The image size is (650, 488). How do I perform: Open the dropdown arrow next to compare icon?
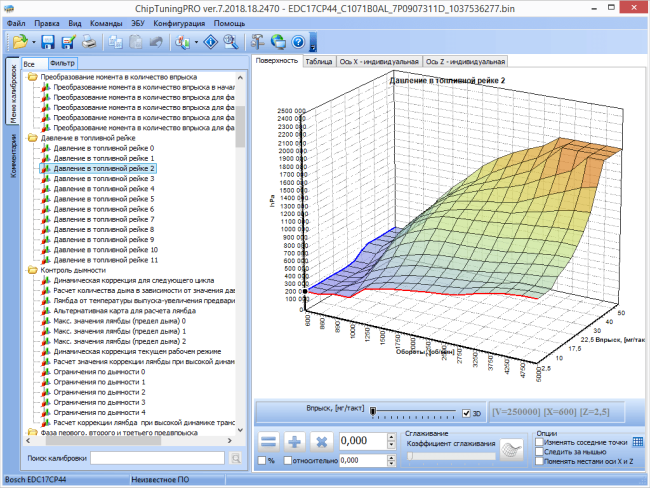tap(196, 42)
